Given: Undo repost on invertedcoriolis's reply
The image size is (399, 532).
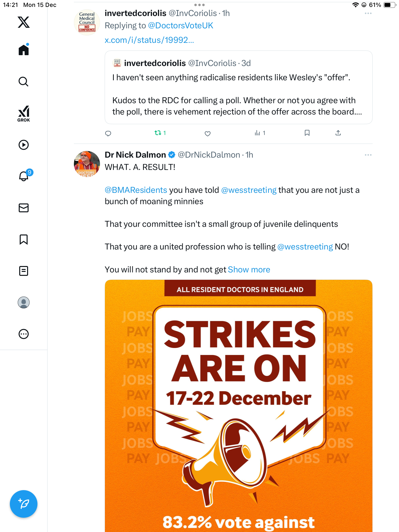Looking at the screenshot, I should pos(158,133).
